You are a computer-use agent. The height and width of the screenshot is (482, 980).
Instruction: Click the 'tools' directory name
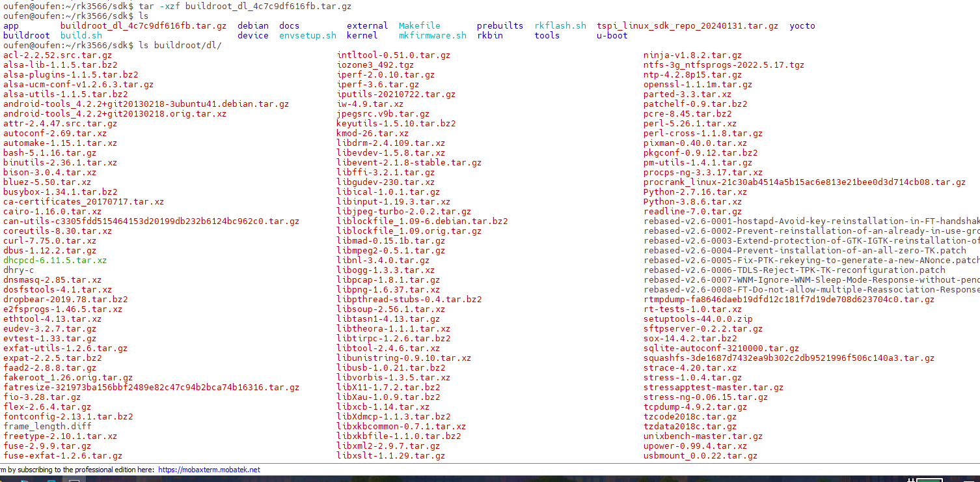pyautogui.click(x=547, y=36)
